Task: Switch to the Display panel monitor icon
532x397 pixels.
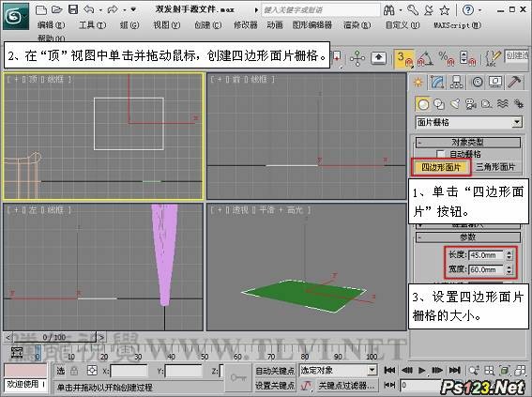Action: click(x=495, y=82)
